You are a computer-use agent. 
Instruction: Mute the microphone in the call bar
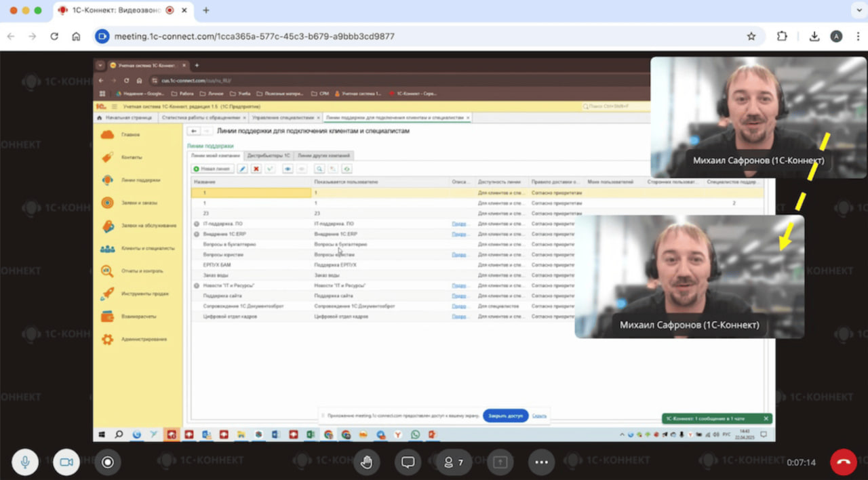(x=25, y=462)
